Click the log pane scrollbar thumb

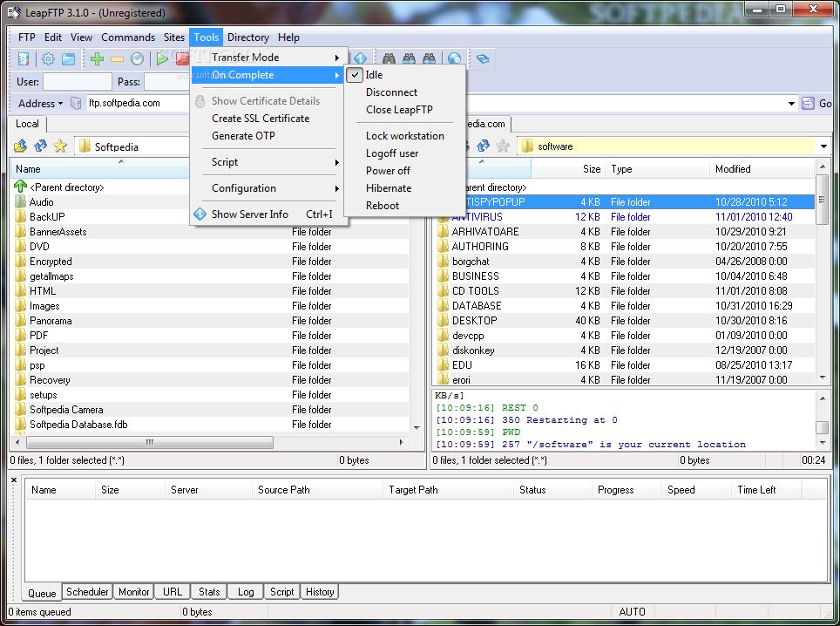(x=822, y=427)
